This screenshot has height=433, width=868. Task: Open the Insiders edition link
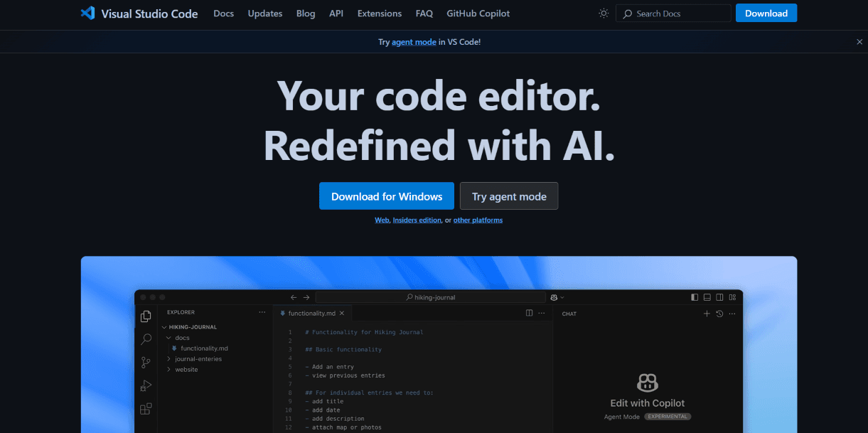click(417, 220)
